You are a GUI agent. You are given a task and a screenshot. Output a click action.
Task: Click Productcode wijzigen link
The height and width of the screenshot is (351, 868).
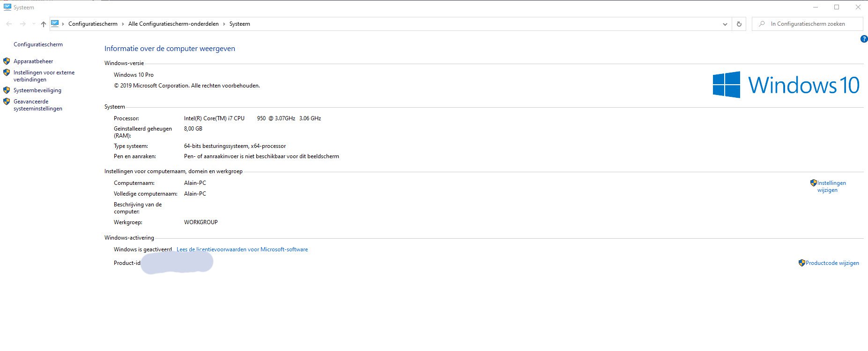click(832, 263)
